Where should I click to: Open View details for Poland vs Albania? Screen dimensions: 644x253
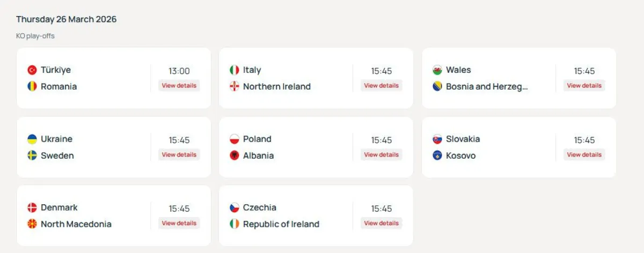(x=382, y=155)
